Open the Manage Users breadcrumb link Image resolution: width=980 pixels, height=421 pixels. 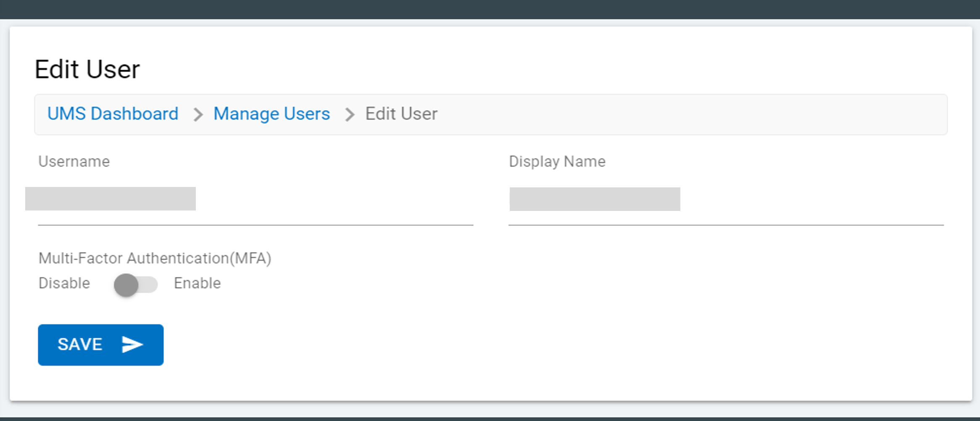271,114
